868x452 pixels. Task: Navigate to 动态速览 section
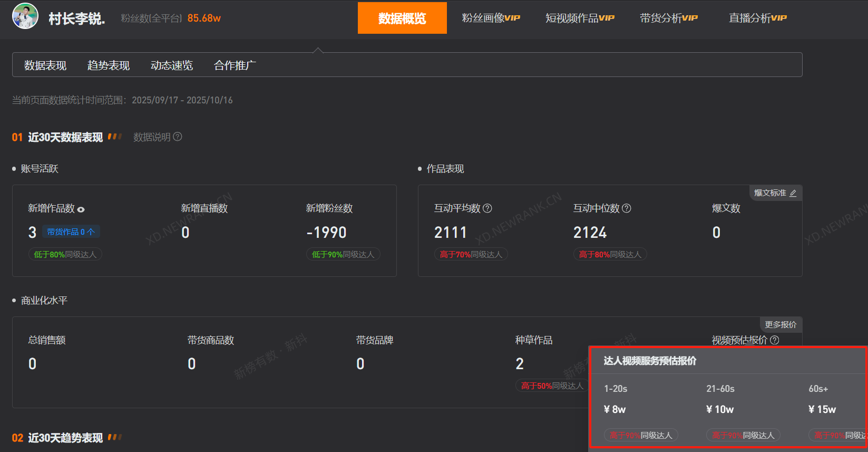point(172,65)
